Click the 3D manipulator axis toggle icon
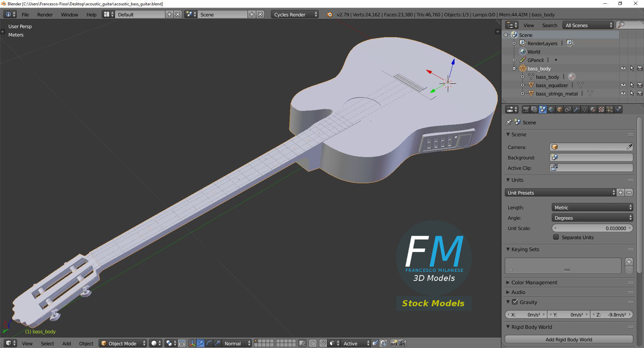 tap(192, 343)
